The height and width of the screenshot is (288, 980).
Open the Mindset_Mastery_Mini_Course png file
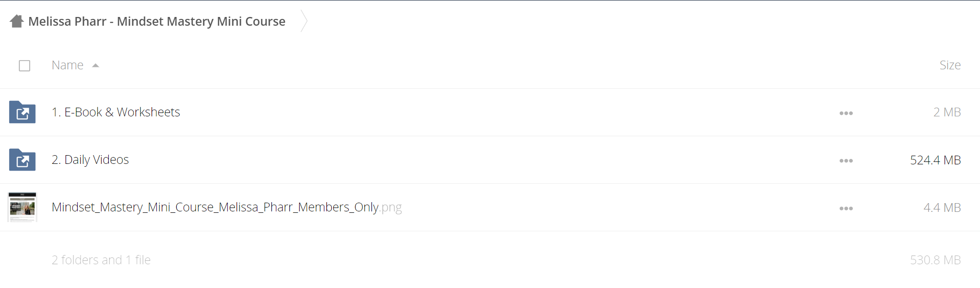click(227, 207)
